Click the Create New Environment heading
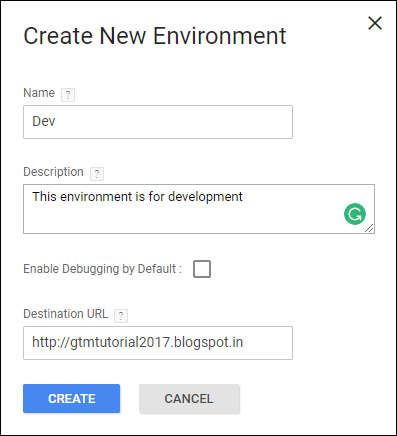The height and width of the screenshot is (436, 397). pos(155,36)
